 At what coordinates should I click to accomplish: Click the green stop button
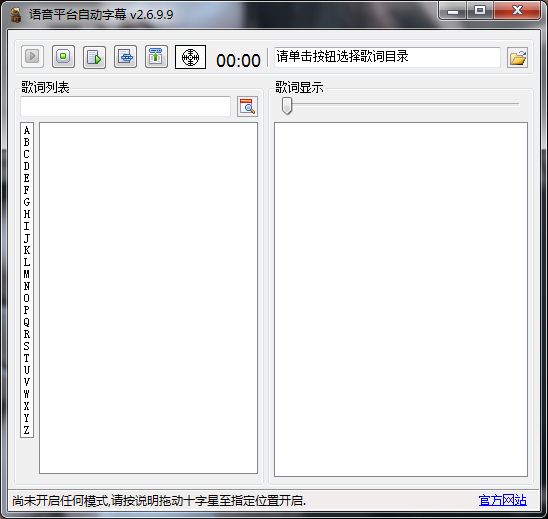[x=63, y=56]
